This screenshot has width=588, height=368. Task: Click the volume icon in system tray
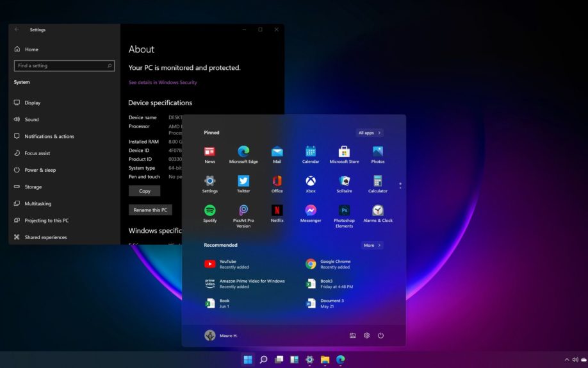(x=575, y=360)
